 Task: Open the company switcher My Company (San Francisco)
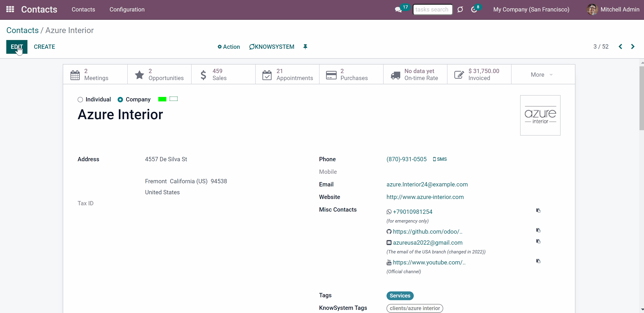(x=531, y=9)
